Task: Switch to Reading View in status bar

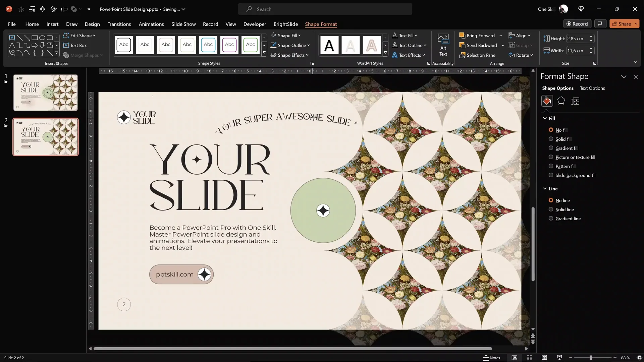Action: click(x=544, y=358)
